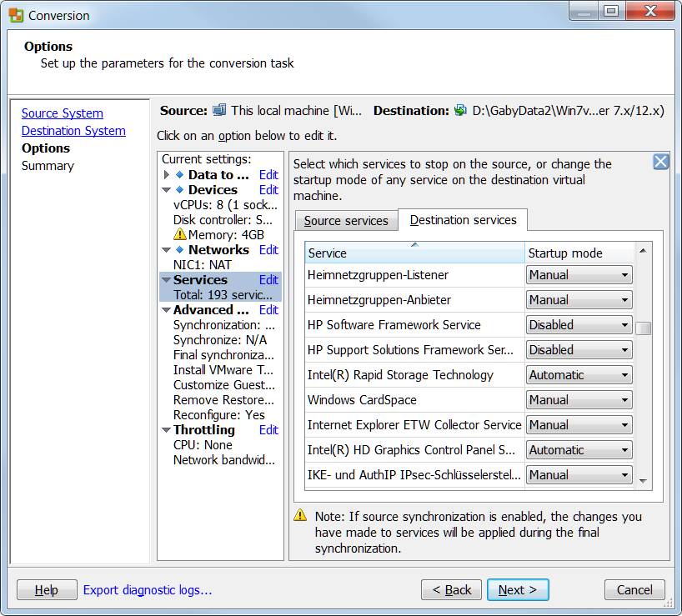Select the 'Remove Restore...' setting
Screen dimensions: 682x616
point(223,399)
